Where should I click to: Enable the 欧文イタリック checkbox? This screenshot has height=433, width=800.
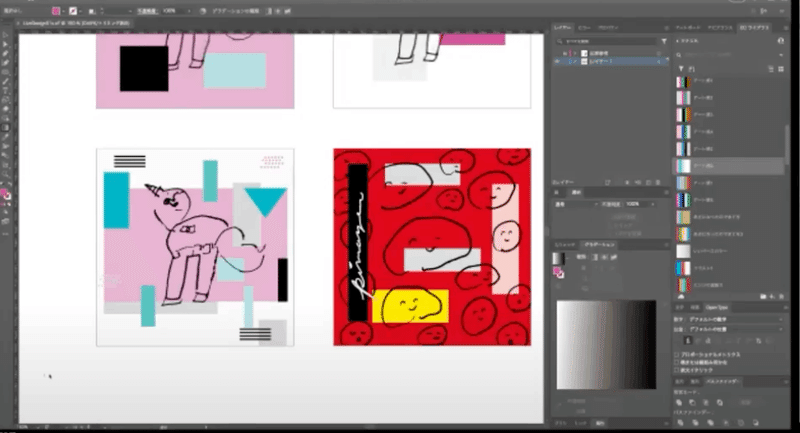pos(678,370)
